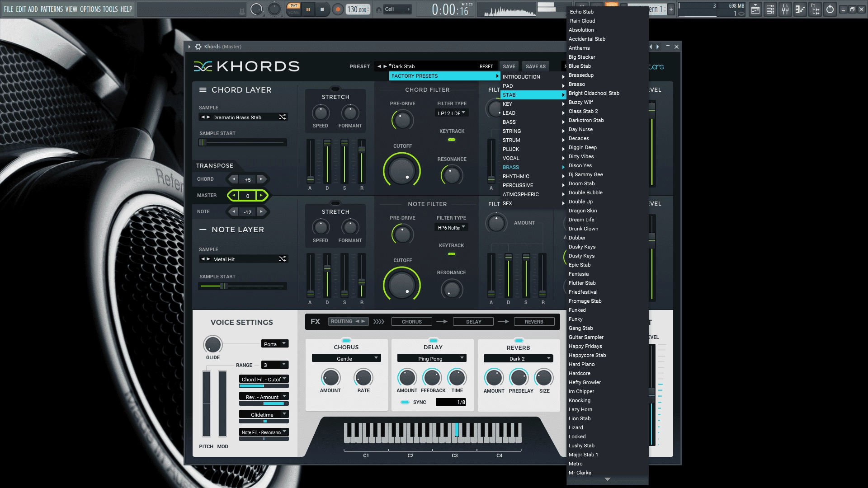
Task: Select the next chord layer sample
Action: click(208, 117)
